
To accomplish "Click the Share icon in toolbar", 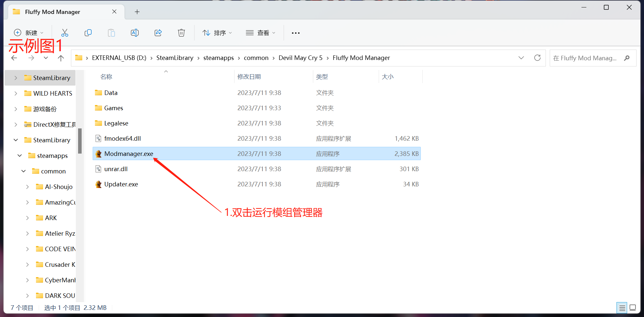I will [x=158, y=33].
